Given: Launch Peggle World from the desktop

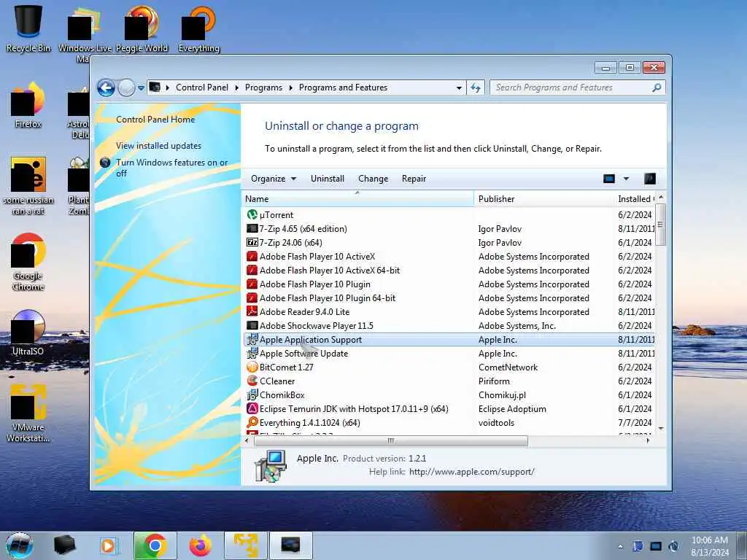Looking at the screenshot, I should (142, 28).
